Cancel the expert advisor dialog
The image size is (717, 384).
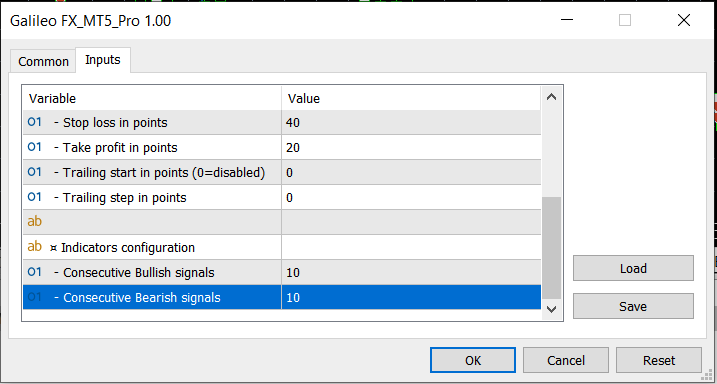click(566, 360)
